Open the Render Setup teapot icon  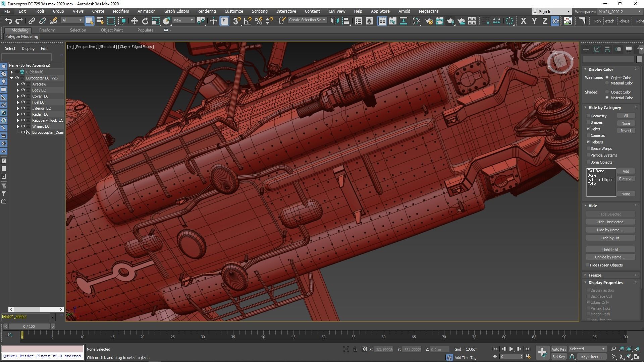(x=429, y=21)
